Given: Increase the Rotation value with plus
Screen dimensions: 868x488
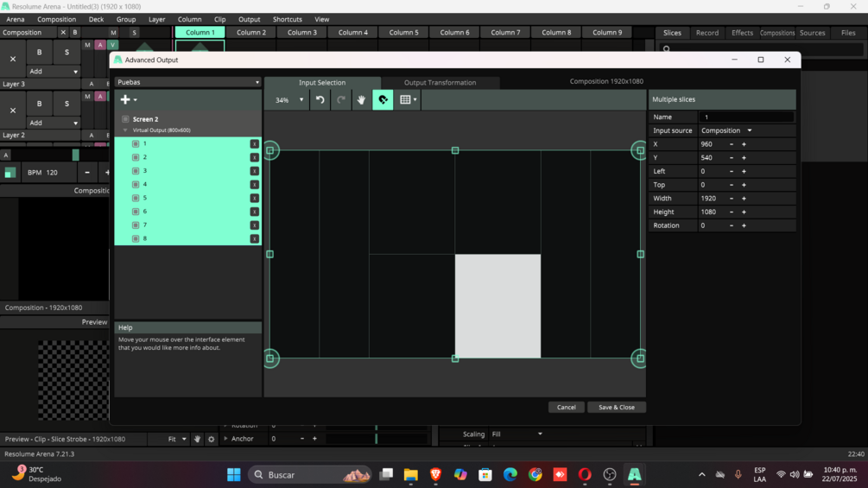Looking at the screenshot, I should point(744,225).
